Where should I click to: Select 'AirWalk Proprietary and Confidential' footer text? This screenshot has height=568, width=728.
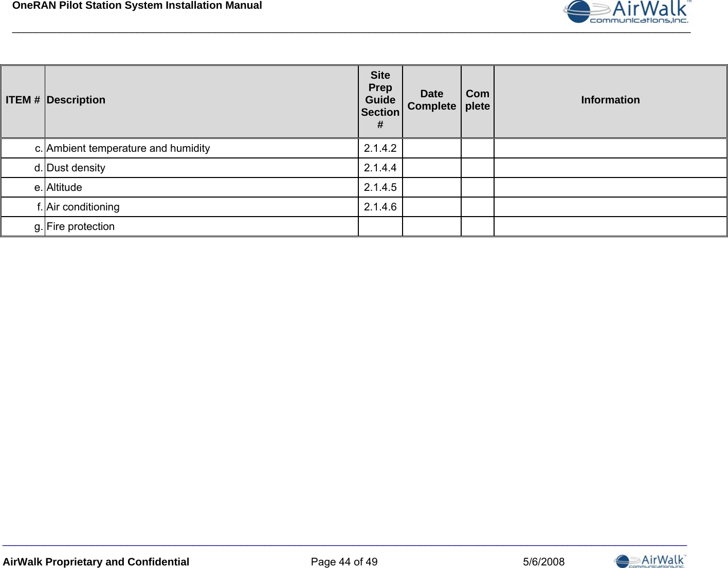[96, 562]
